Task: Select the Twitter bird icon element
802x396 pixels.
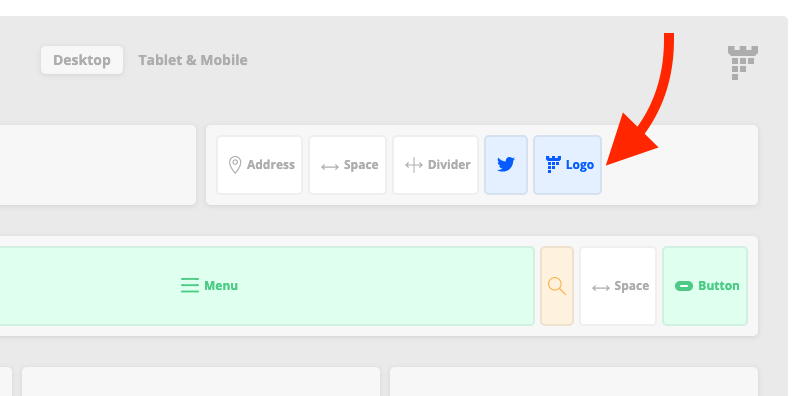Action: pos(506,165)
